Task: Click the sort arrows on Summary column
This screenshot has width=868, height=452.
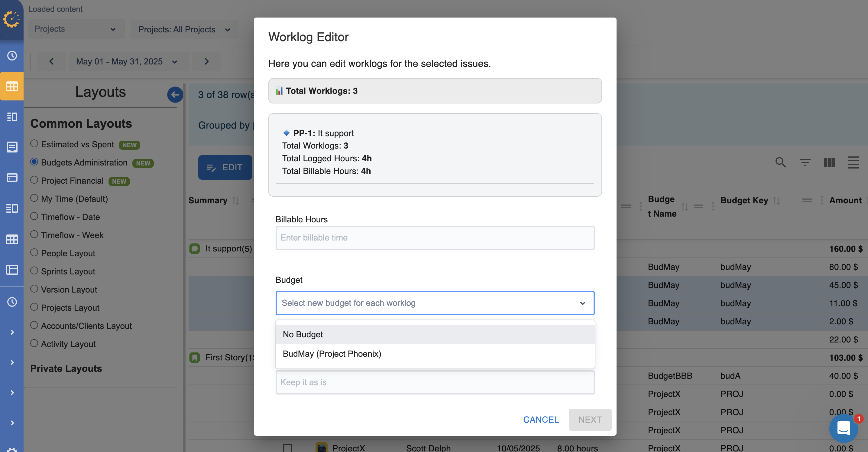Action: 236,200
